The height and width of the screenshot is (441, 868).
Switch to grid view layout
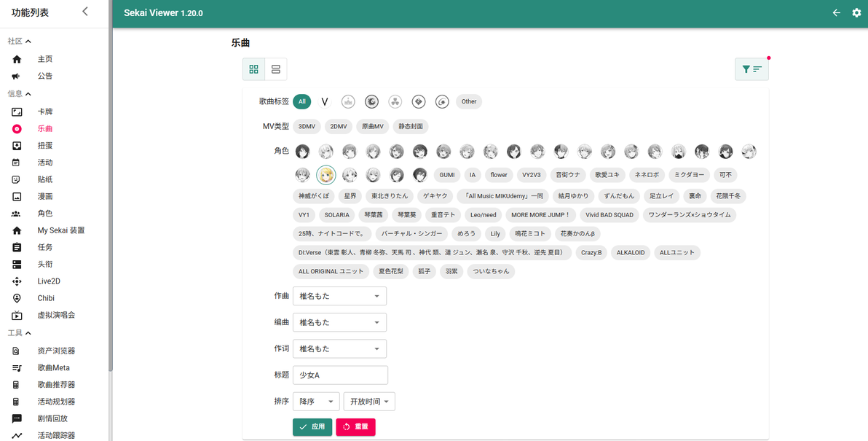[253, 69]
